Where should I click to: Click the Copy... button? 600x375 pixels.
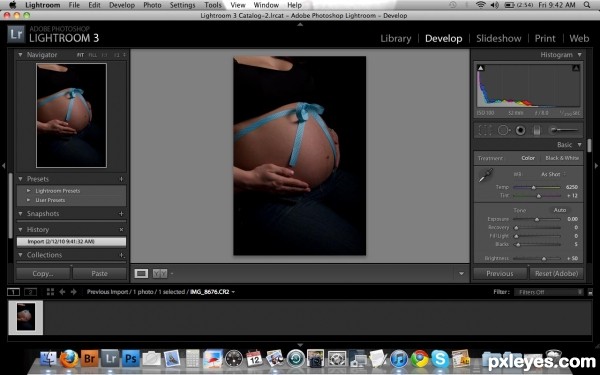[43, 274]
